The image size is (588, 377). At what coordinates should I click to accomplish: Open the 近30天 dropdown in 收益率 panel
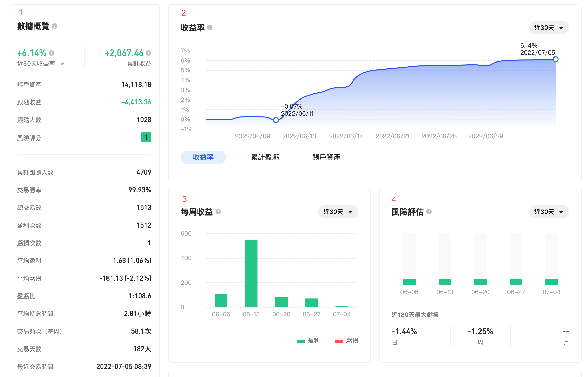tap(549, 28)
